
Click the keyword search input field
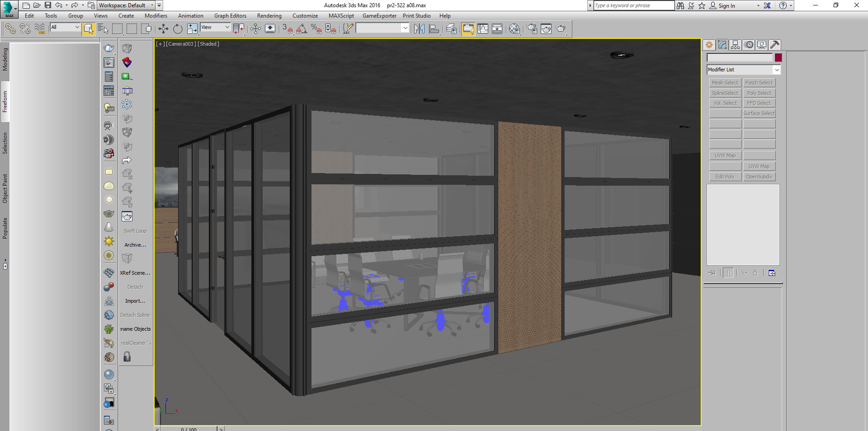634,5
